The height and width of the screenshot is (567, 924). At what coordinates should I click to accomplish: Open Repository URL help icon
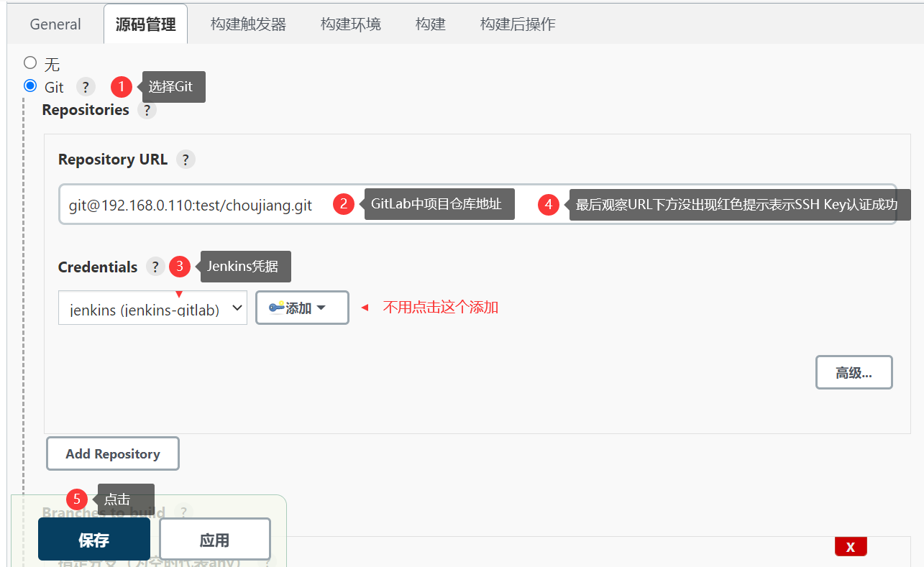[x=186, y=160]
